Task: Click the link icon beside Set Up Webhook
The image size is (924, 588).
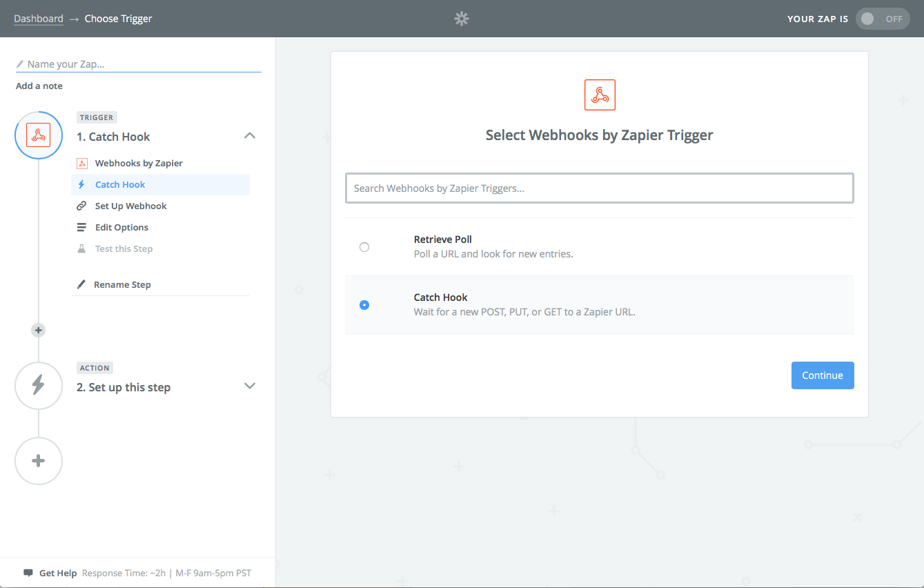Action: (x=81, y=206)
